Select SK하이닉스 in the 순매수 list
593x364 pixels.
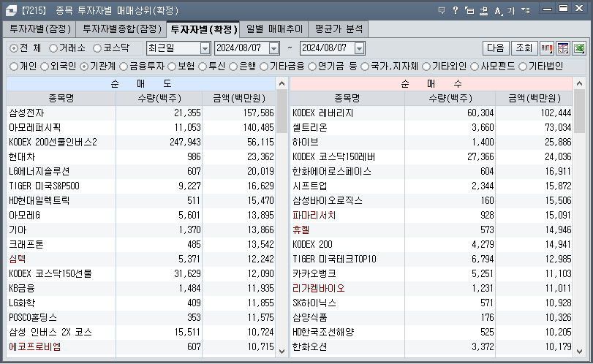(314, 303)
